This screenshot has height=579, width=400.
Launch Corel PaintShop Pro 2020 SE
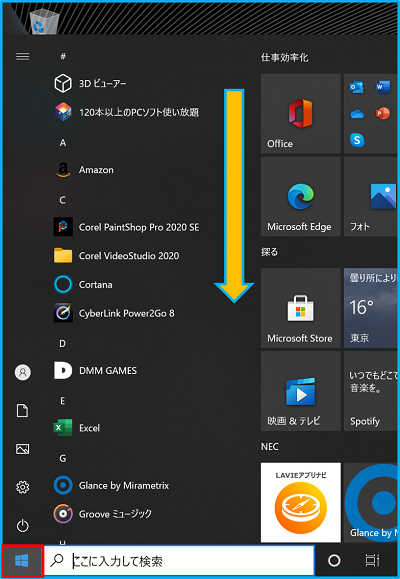point(126,227)
